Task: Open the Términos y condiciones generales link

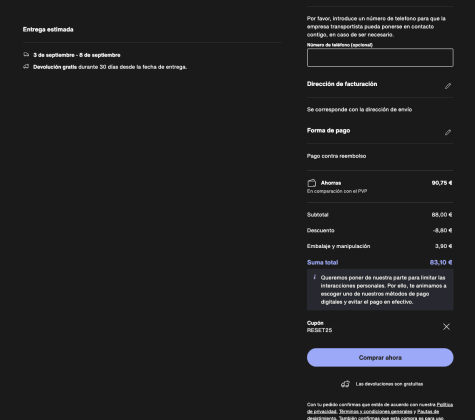Action: (376, 412)
